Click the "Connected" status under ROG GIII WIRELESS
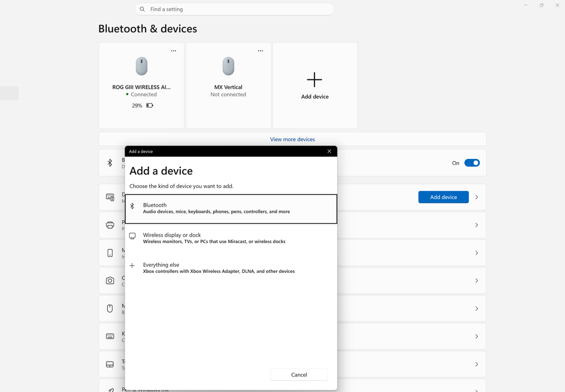The height and width of the screenshot is (392, 565). point(144,94)
